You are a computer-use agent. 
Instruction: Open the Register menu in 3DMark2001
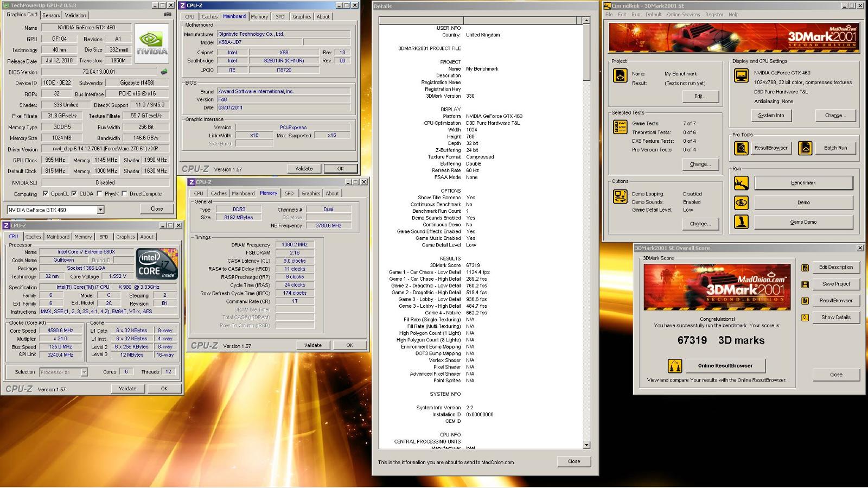point(714,15)
